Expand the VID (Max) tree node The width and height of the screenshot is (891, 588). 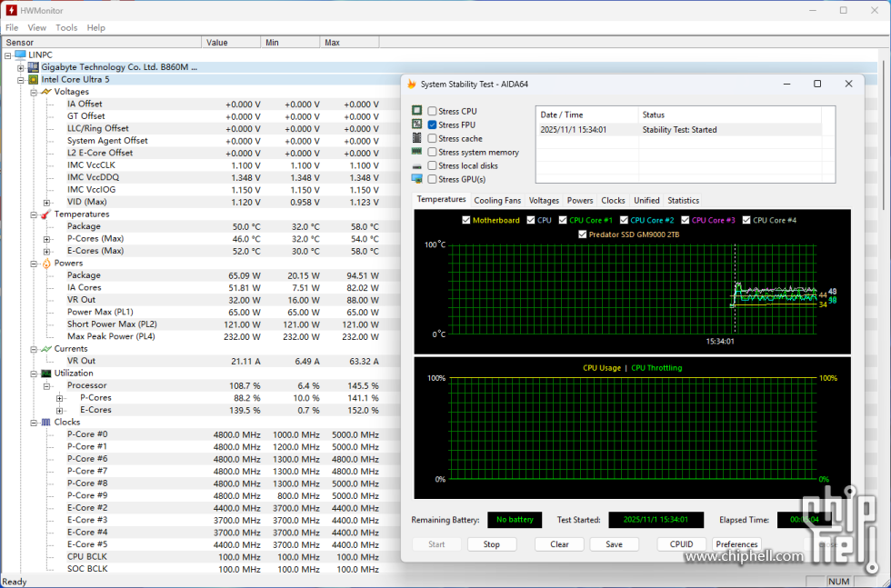(x=46, y=203)
